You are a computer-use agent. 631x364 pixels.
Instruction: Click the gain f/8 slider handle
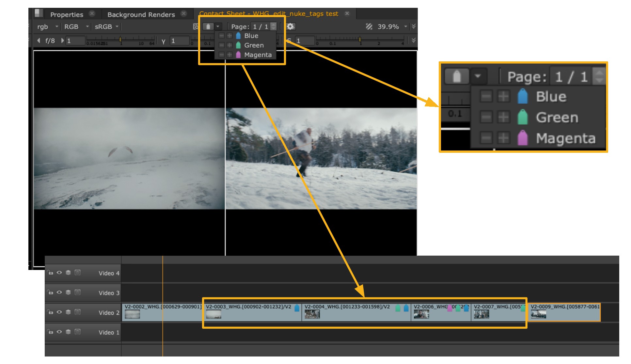[x=120, y=40]
